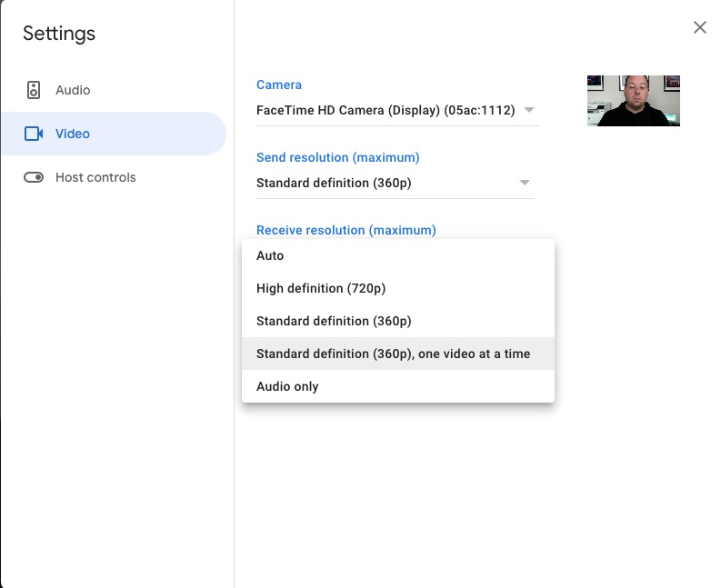Viewport: 721px width, 588px height.
Task: Choose Audio only option
Action: [398, 386]
